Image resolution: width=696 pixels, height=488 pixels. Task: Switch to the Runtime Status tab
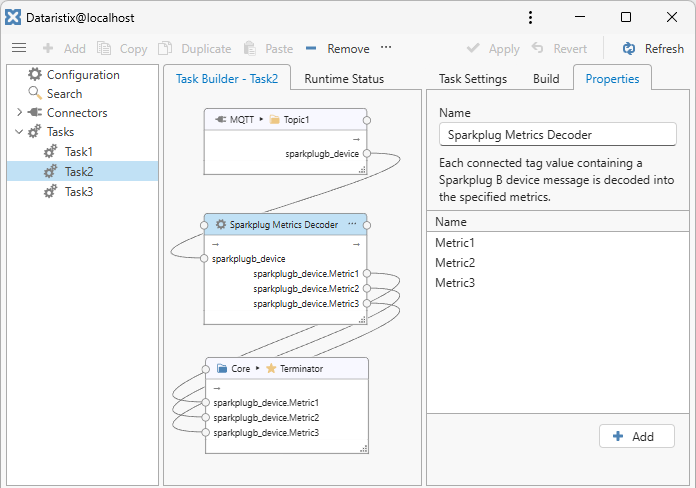tap(343, 79)
